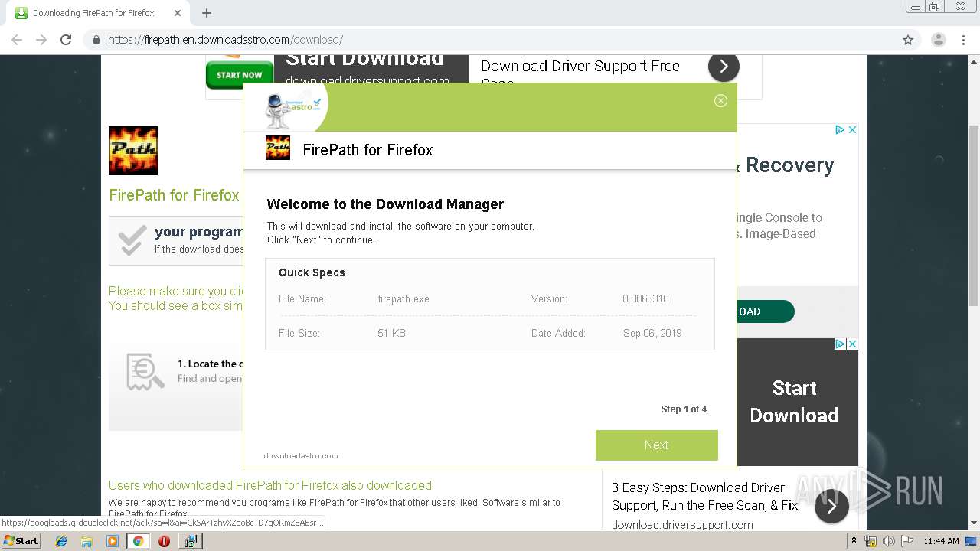Open AdChoices icon on Recovery ad
This screenshot has width=980, height=551.
coord(839,130)
